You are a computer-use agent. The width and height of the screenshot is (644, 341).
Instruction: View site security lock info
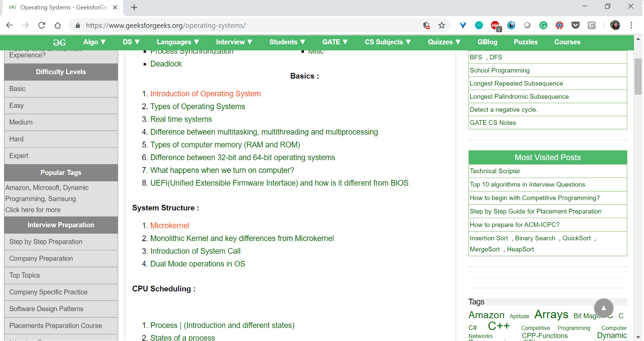pos(78,25)
